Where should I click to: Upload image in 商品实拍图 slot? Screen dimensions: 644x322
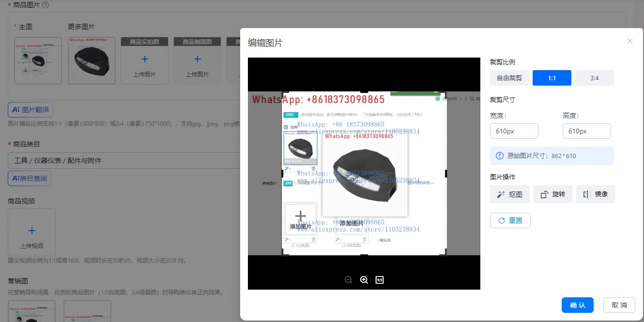[x=144, y=60]
